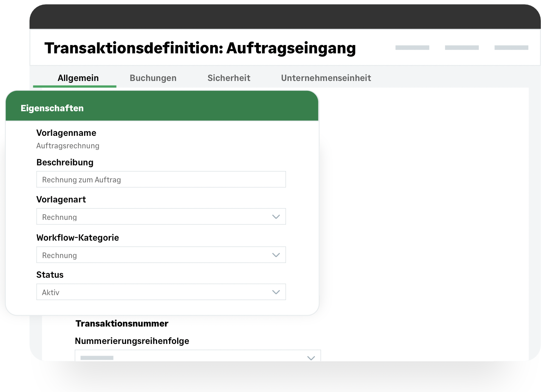Open the Nummerierungsreihenfolge dropdown arrow

[311, 358]
